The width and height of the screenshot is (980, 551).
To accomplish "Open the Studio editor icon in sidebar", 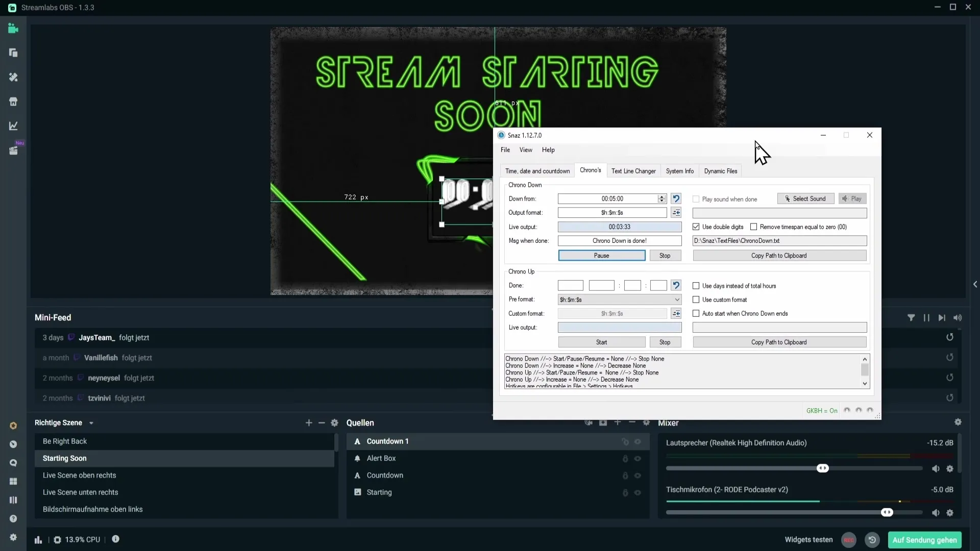I will pos(13,29).
